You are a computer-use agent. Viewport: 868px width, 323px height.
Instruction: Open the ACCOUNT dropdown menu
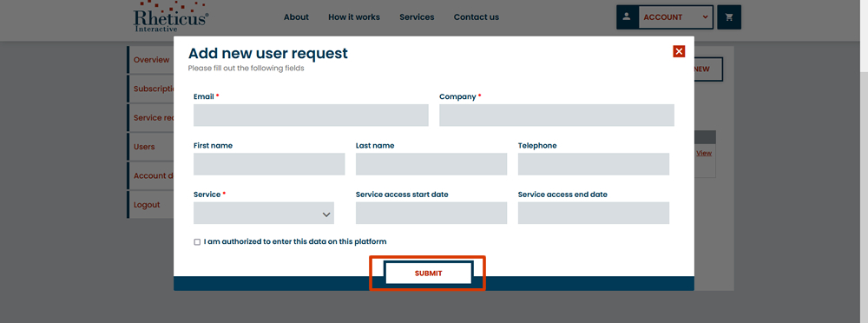[x=675, y=17]
